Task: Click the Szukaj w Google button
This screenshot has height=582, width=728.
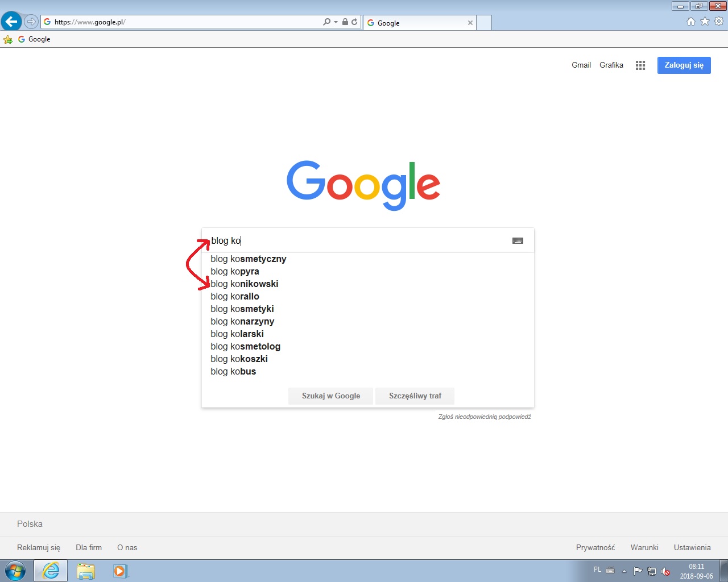Action: 331,396
